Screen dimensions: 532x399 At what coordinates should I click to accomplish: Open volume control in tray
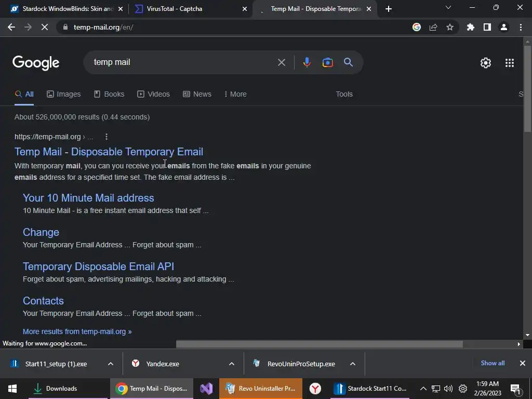[448, 389]
